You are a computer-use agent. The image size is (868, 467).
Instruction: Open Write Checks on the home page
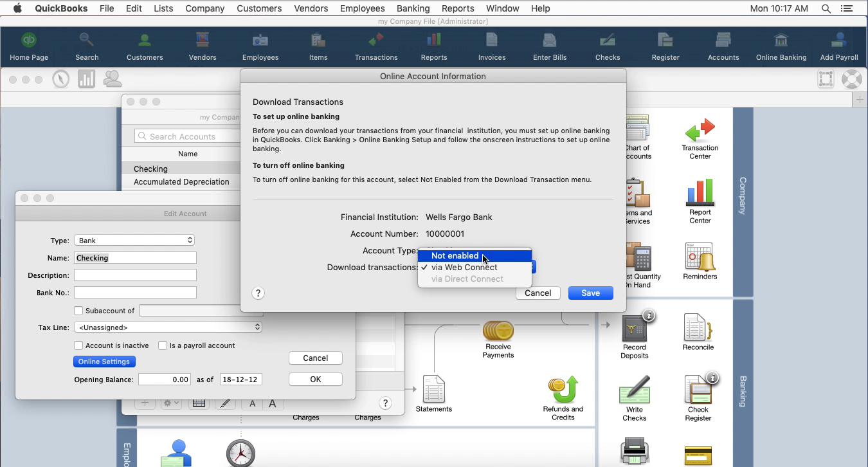point(635,399)
